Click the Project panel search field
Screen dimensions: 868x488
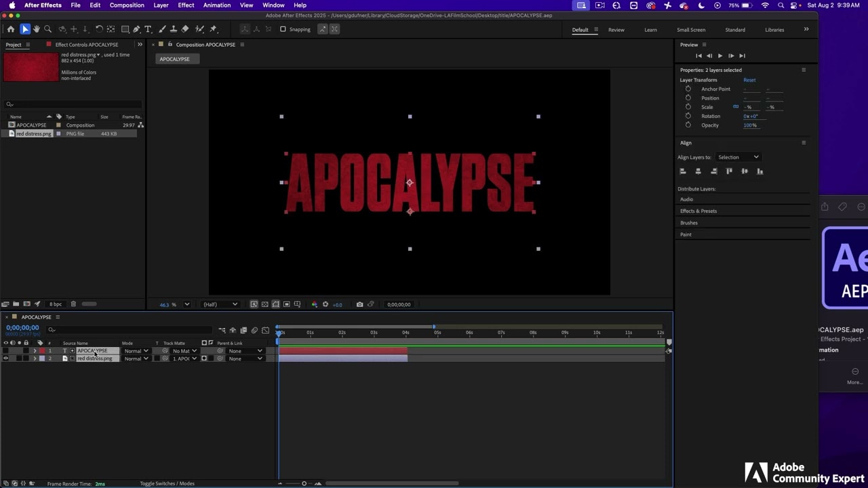(73, 104)
